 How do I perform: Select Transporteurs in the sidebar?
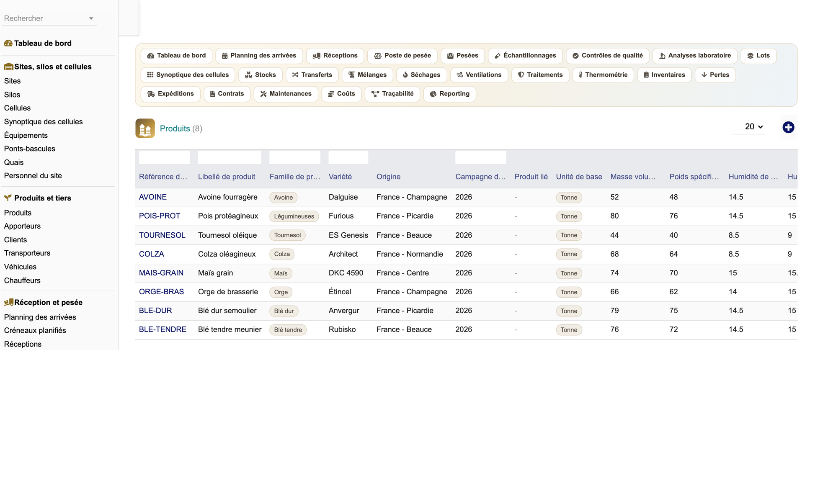click(27, 253)
